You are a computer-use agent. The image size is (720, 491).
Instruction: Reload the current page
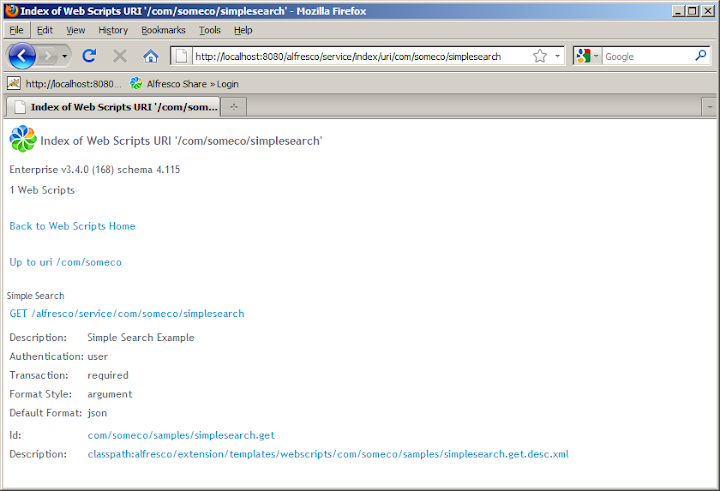tap(89, 56)
